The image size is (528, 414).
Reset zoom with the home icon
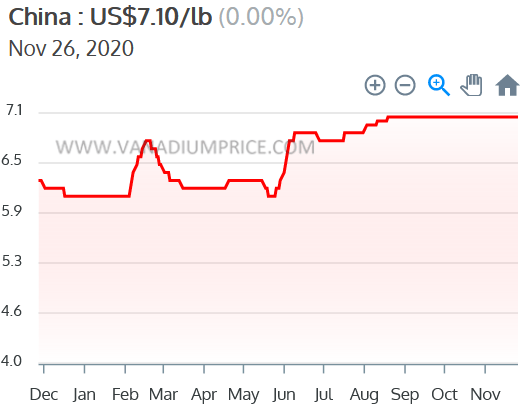(x=507, y=85)
